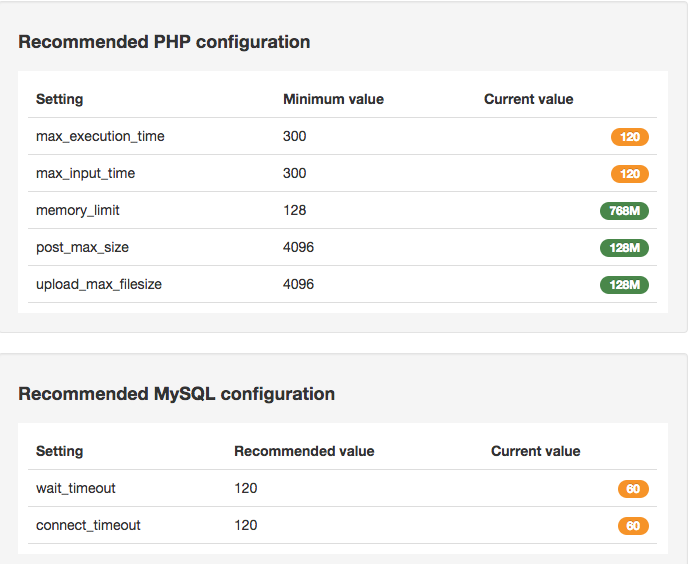The width and height of the screenshot is (697, 564).
Task: Click the Recommended value column header
Action: (304, 451)
